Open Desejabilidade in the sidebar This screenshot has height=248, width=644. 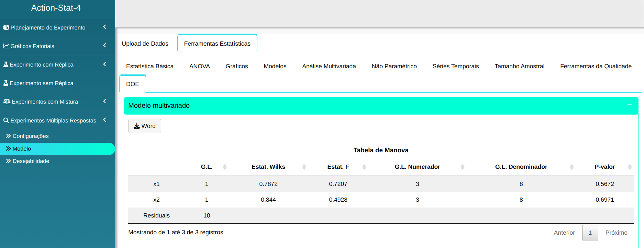coord(31,161)
